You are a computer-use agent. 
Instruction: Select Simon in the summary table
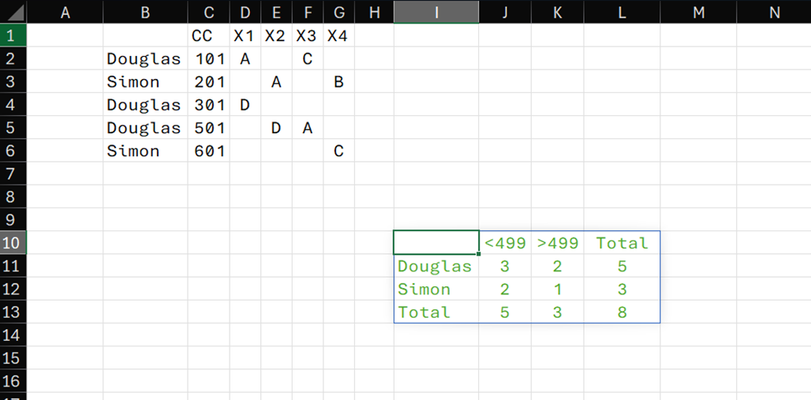[436, 289]
